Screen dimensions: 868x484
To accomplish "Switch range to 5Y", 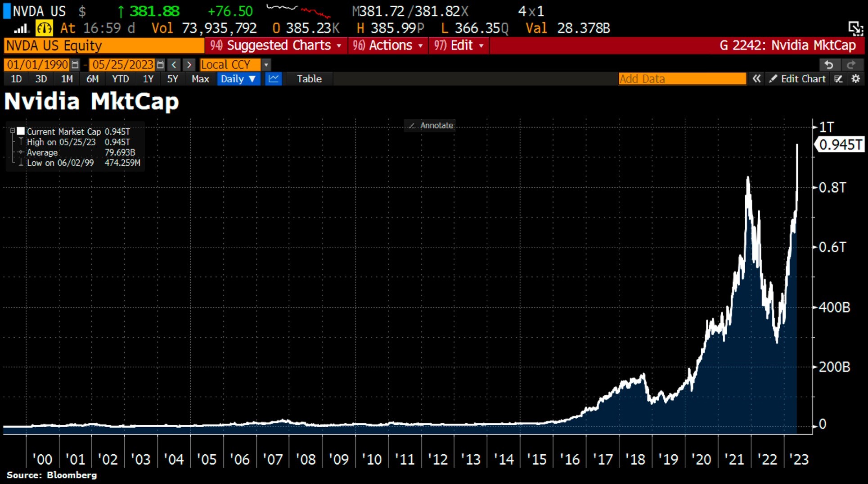I will [172, 79].
